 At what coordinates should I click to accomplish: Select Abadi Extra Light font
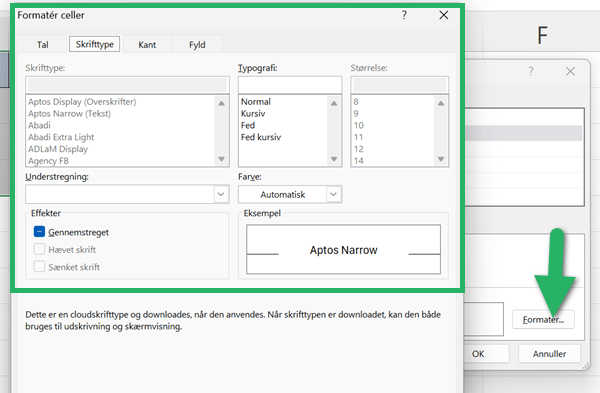61,137
